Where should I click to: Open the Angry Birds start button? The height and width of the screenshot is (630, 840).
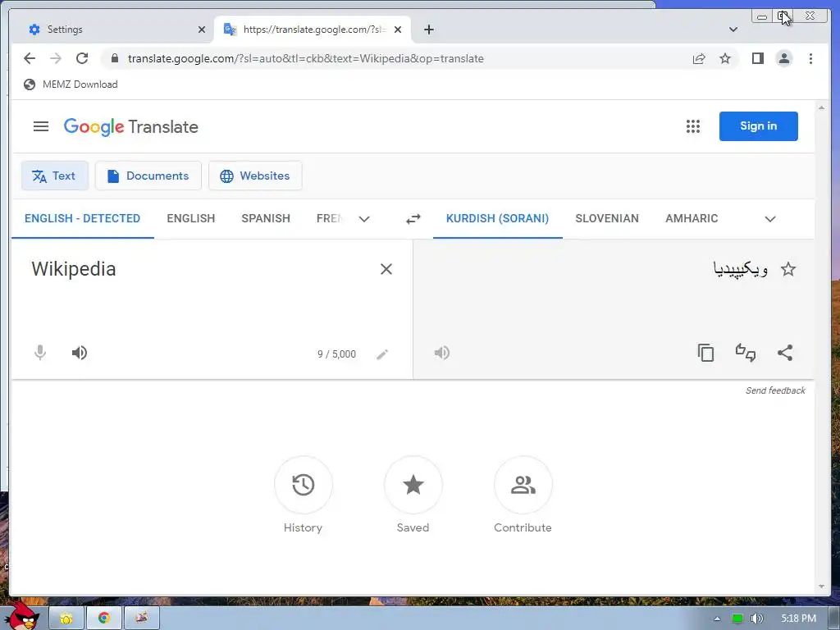click(22, 616)
